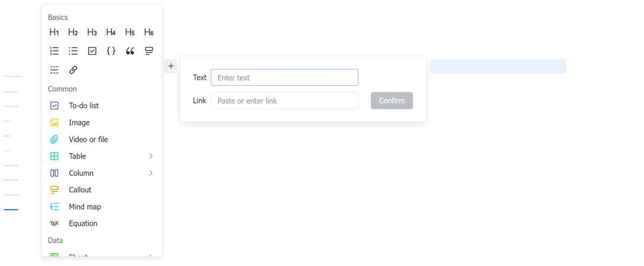Select To-do list from Common
This screenshot has height=266, width=644.
point(84,106)
